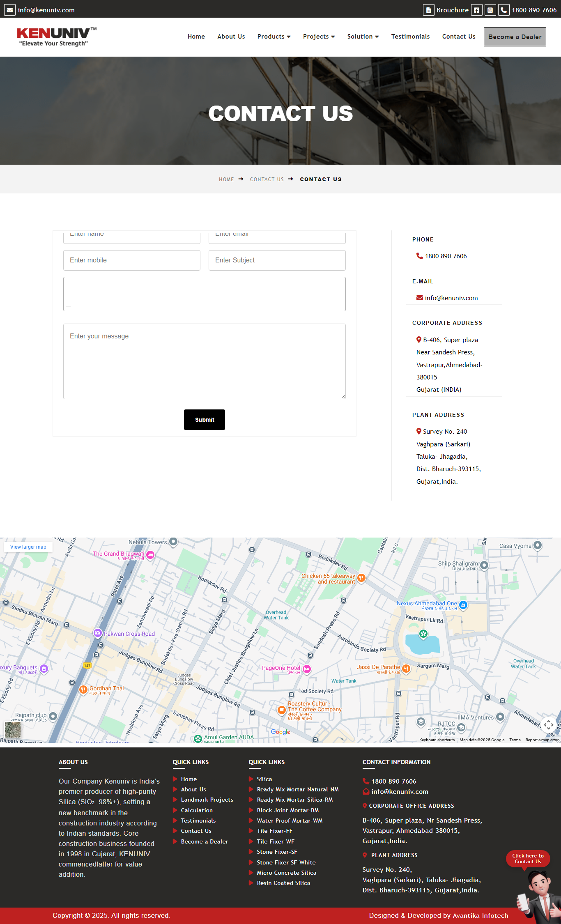
Task: Click the Nexus Ahmedabad One map pin
Action: [463, 605]
